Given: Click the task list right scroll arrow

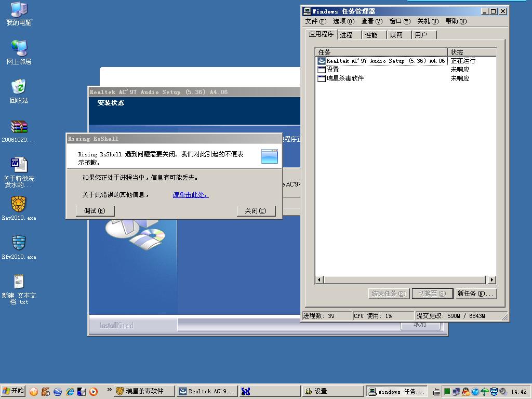Looking at the screenshot, I should [492, 280].
